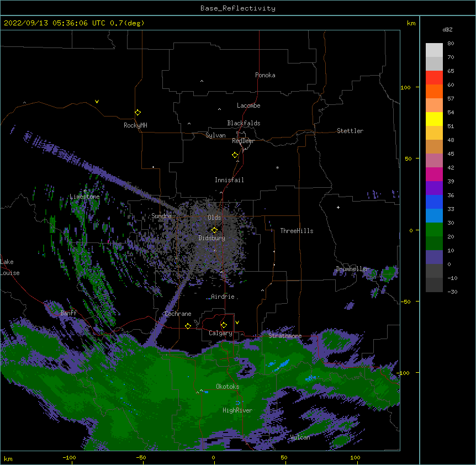This screenshot has width=476, height=465.
Task: Click the Base_Reflectivity title
Action: pyautogui.click(x=238, y=8)
